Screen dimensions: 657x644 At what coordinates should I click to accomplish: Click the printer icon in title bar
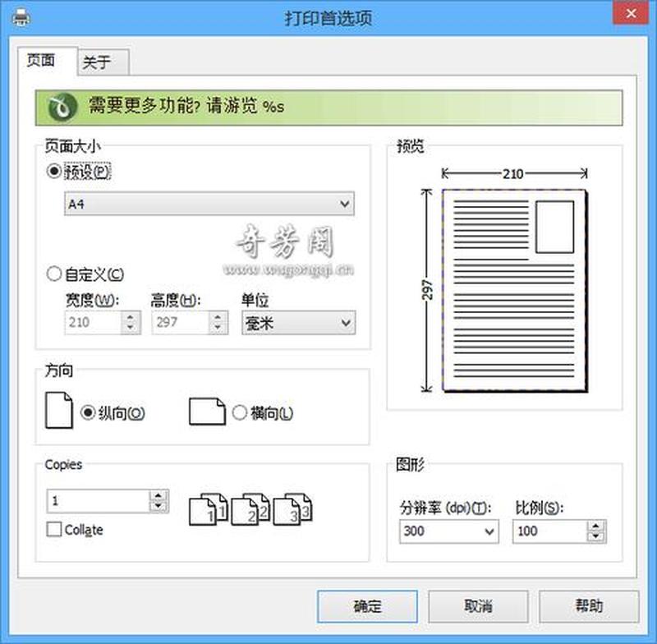[x=21, y=18]
